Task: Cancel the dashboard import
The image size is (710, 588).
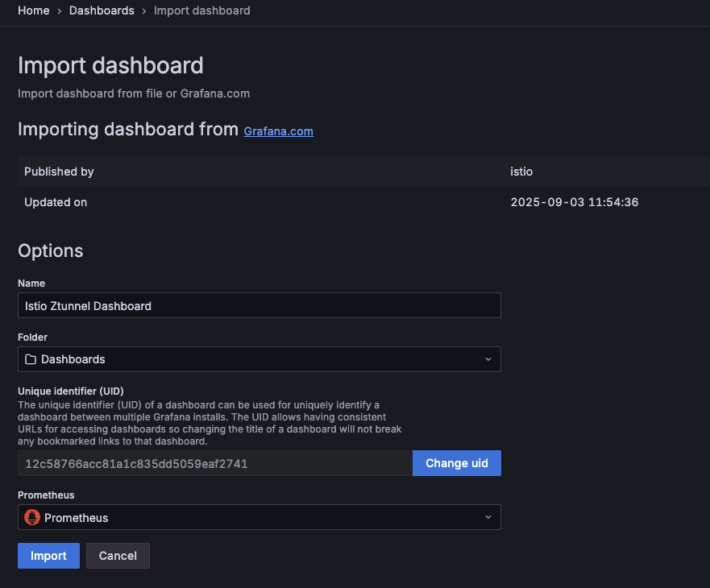Action: point(118,556)
